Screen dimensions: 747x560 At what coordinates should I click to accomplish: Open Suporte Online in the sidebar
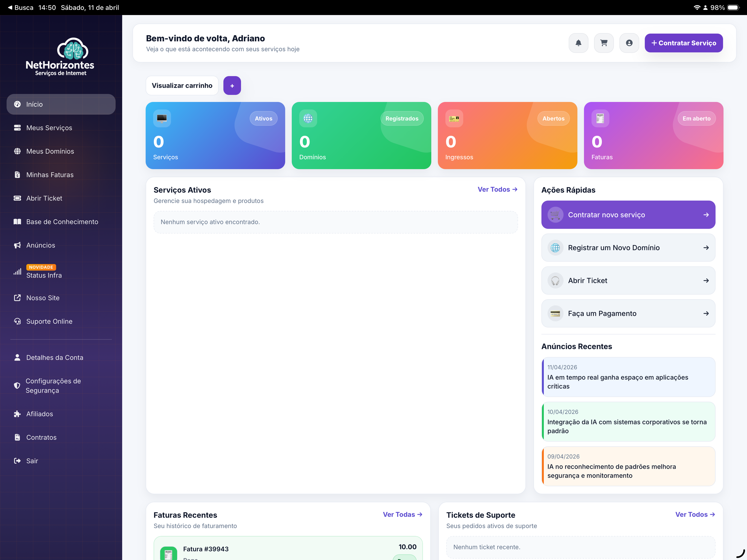point(61,321)
